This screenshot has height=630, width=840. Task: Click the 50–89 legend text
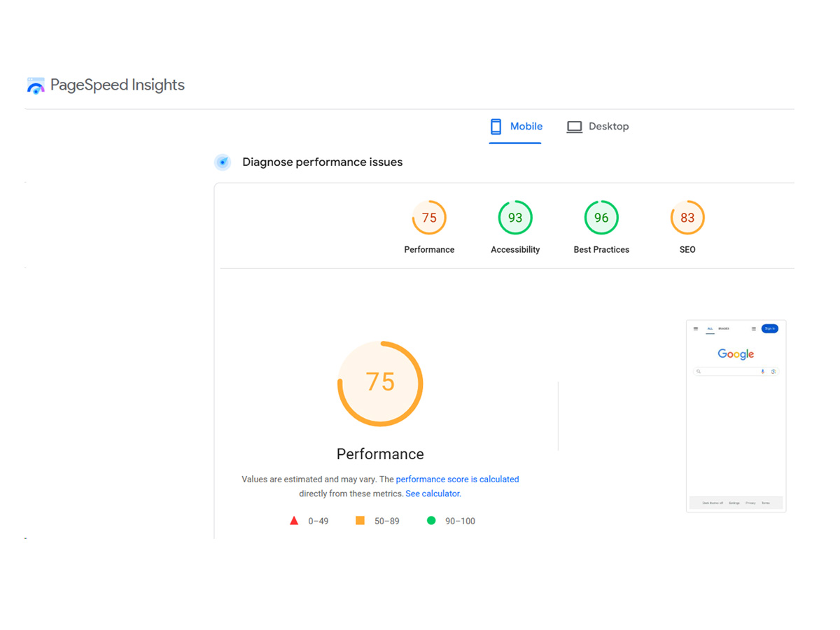pos(386,521)
